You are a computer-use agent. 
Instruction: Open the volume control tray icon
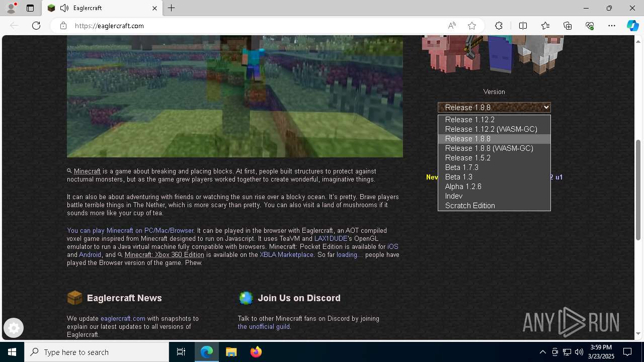579,352
